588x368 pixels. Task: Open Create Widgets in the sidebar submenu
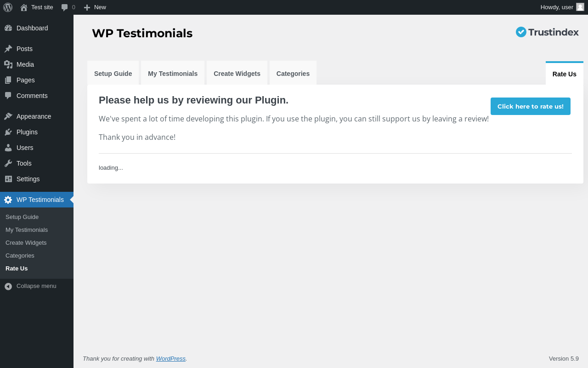click(x=37, y=243)
